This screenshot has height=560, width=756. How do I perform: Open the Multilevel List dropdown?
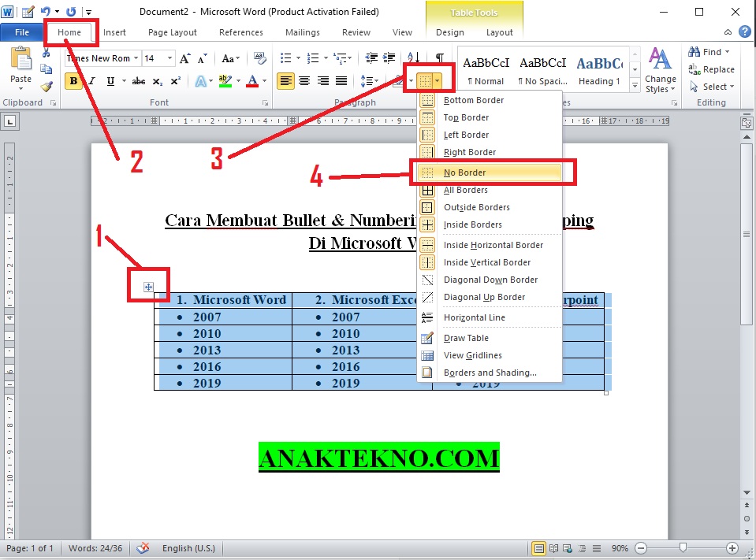342,58
